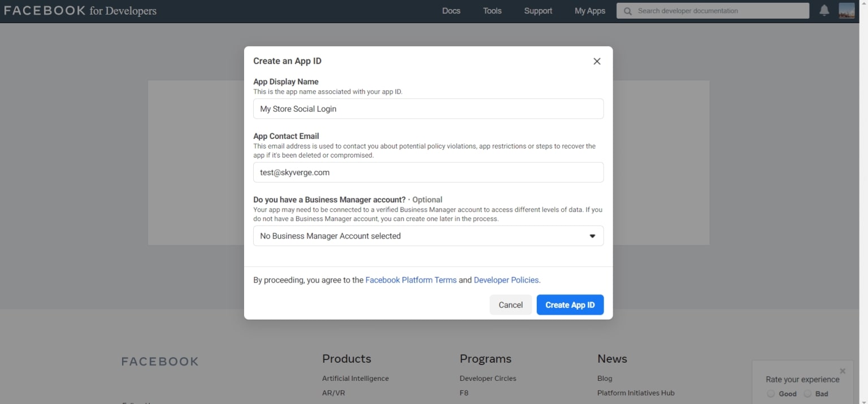Click the Create an App ID title

coord(287,61)
